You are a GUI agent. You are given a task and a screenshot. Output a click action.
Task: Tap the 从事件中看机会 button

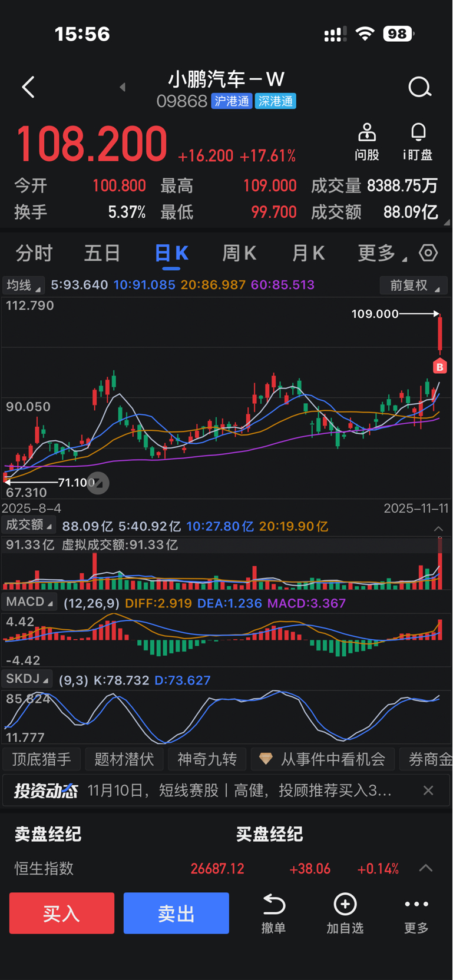pyautogui.click(x=322, y=759)
